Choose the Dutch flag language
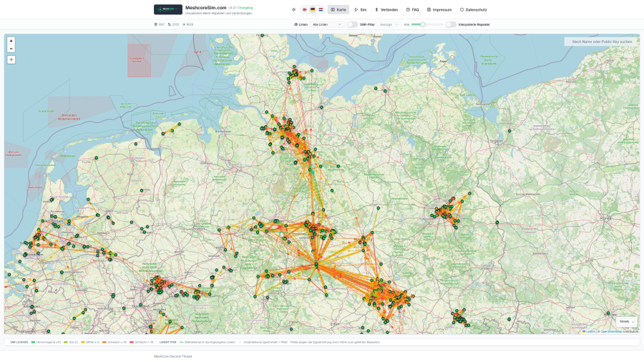644x362 pixels. (x=321, y=10)
